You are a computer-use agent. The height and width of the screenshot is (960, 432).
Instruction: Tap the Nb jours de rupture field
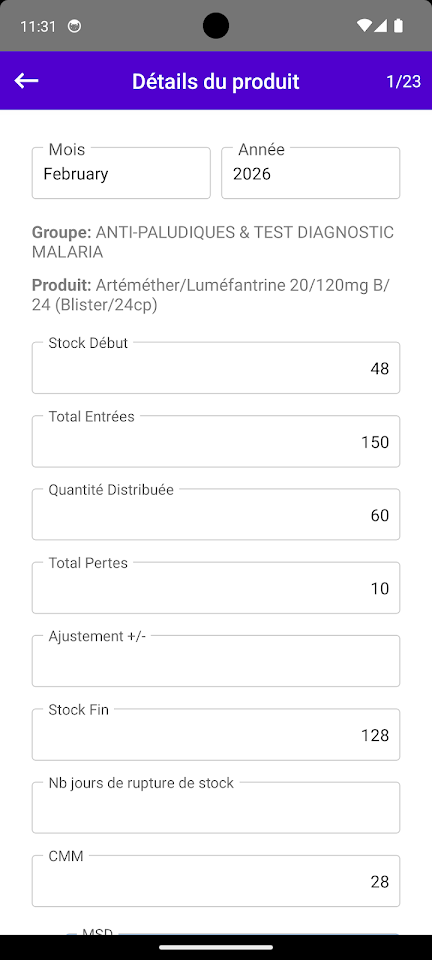pos(216,808)
